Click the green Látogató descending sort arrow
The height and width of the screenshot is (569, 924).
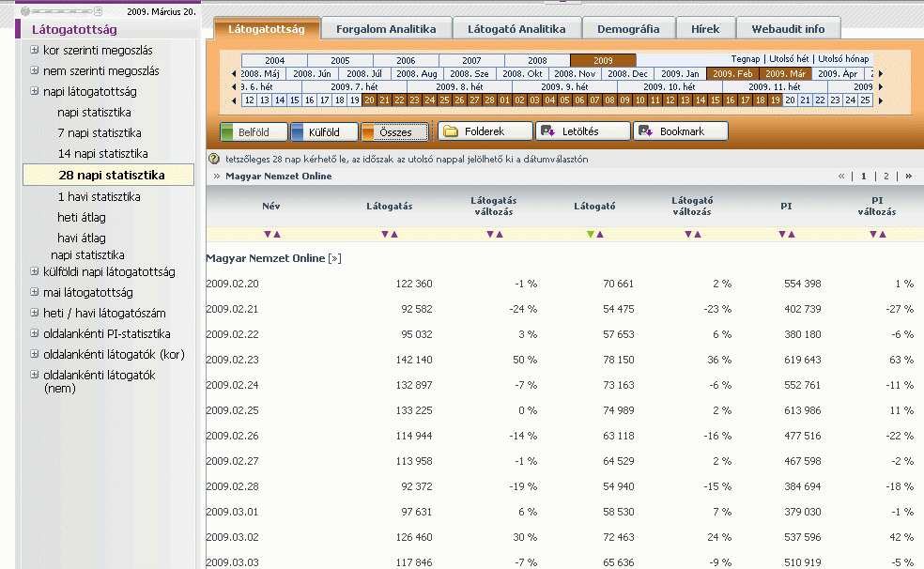pos(591,235)
